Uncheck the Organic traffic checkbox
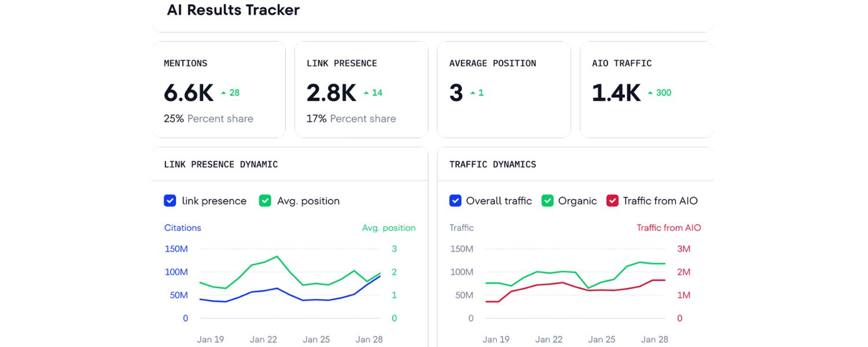Viewport: 868px width, 347px height. [x=547, y=201]
